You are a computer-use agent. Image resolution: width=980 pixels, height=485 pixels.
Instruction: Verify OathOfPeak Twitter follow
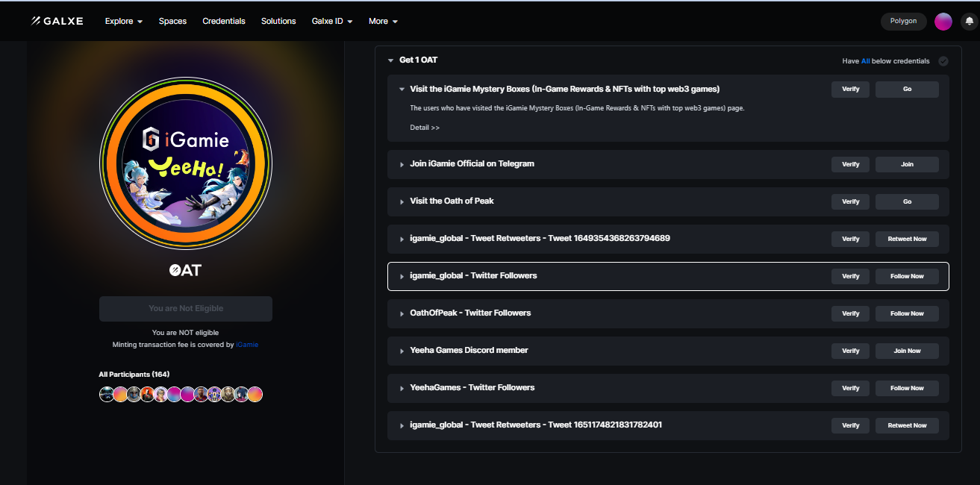tap(851, 313)
